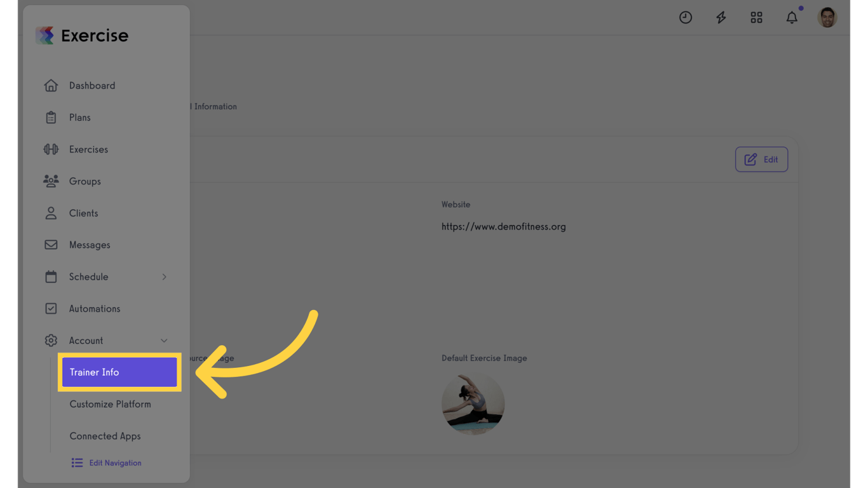Click the Messages envelope icon

tap(51, 245)
